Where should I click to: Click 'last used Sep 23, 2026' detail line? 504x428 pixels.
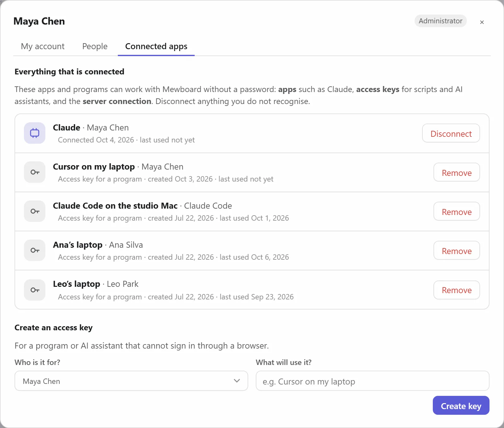(257, 297)
